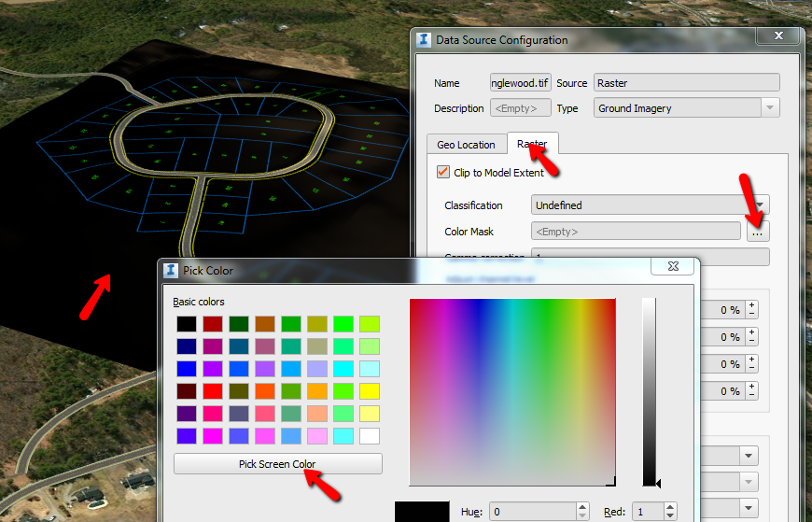Enable Clip to Model Extent checkbox
Image resolution: width=812 pixels, height=522 pixels.
click(x=442, y=172)
